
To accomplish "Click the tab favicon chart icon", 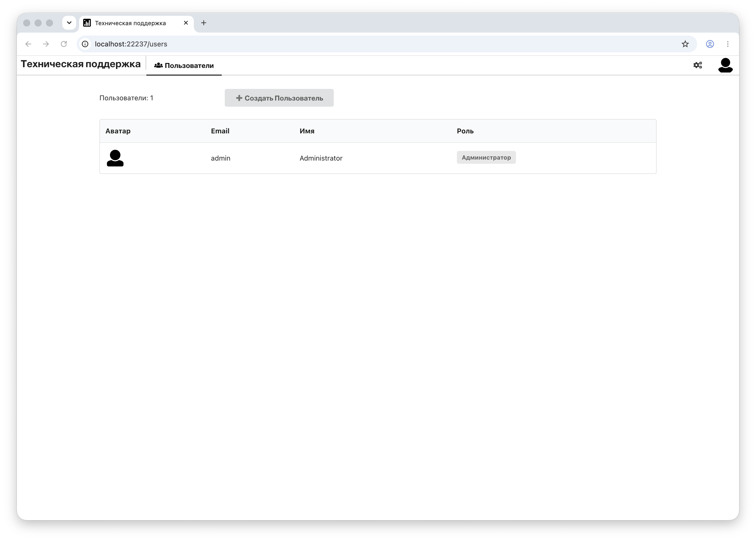I will click(x=87, y=23).
